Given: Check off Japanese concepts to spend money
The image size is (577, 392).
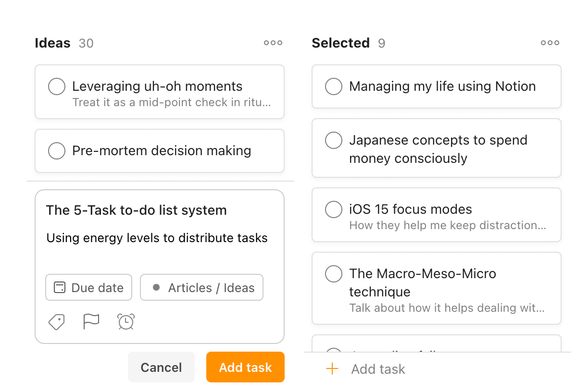Looking at the screenshot, I should click(x=334, y=141).
